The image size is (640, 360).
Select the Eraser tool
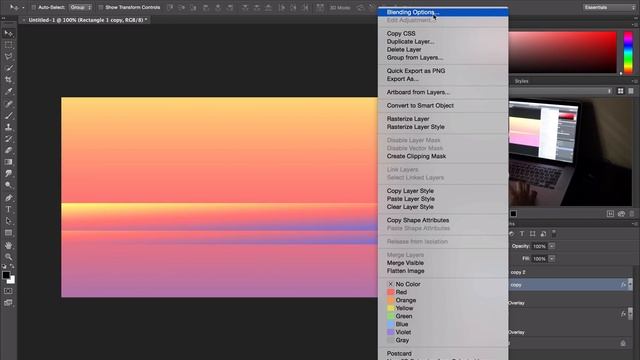pos(9,150)
